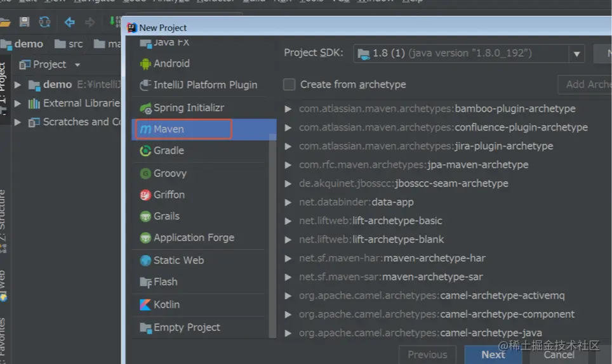Click the Add Archetype button
The width and height of the screenshot is (612, 364).
click(585, 84)
